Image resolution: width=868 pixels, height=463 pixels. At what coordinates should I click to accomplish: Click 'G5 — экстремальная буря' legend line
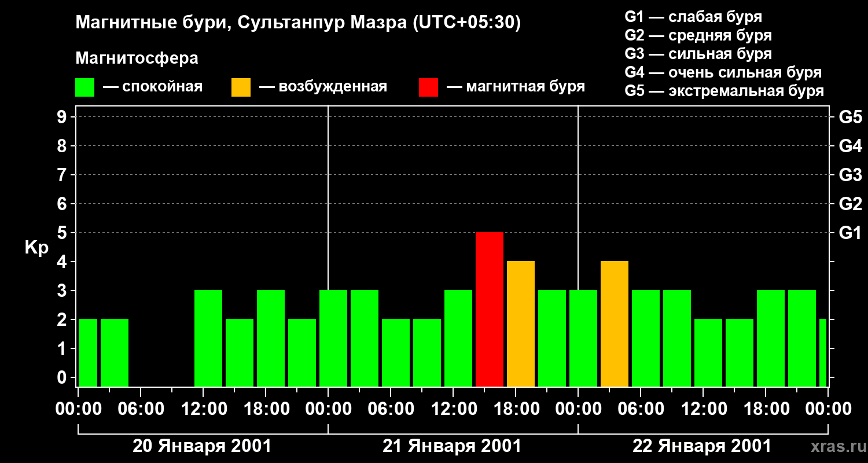724,91
